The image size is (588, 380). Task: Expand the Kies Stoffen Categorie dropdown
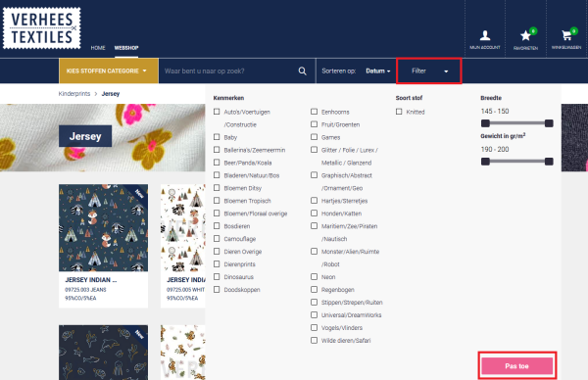click(109, 71)
